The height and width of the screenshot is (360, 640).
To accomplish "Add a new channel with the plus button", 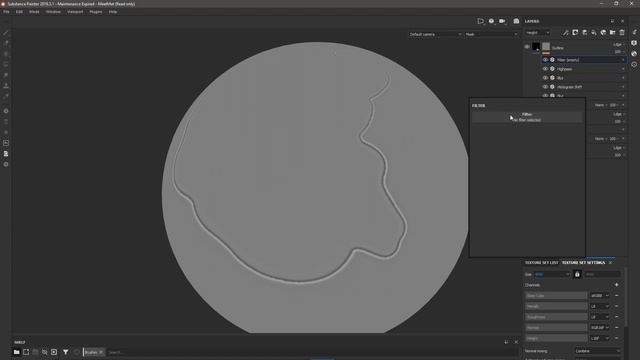I will click(x=616, y=285).
